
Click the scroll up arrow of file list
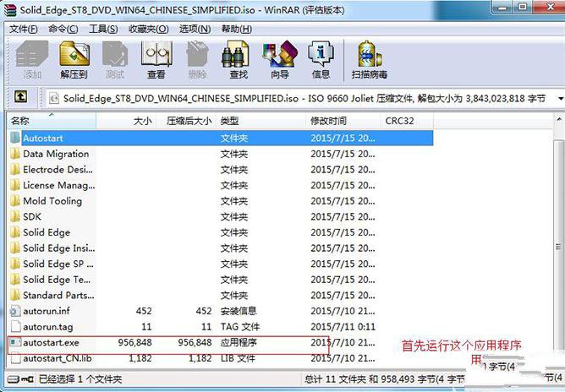point(559,119)
